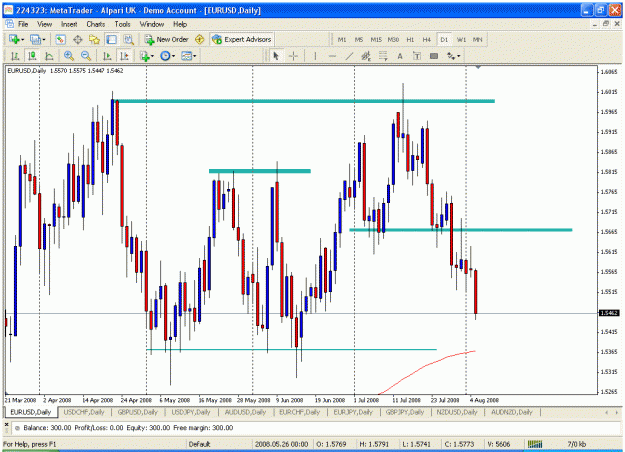Select the Fibonacci Retracement tool
625x452 pixels.
(383, 56)
